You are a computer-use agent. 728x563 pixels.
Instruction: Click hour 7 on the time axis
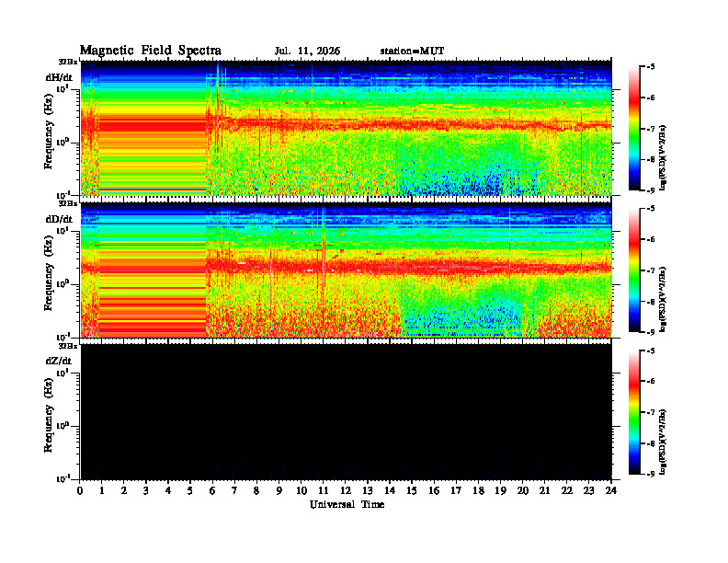234,490
